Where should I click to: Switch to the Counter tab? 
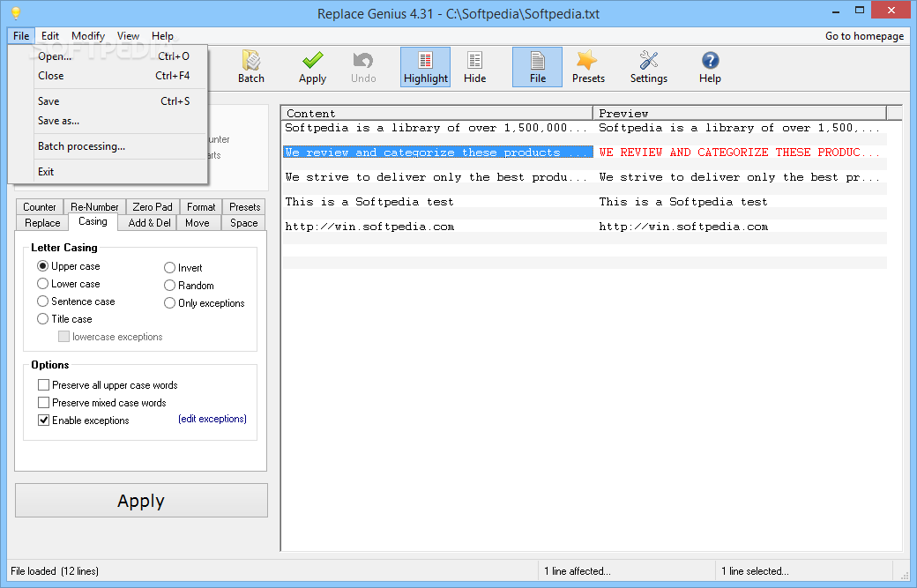39,207
